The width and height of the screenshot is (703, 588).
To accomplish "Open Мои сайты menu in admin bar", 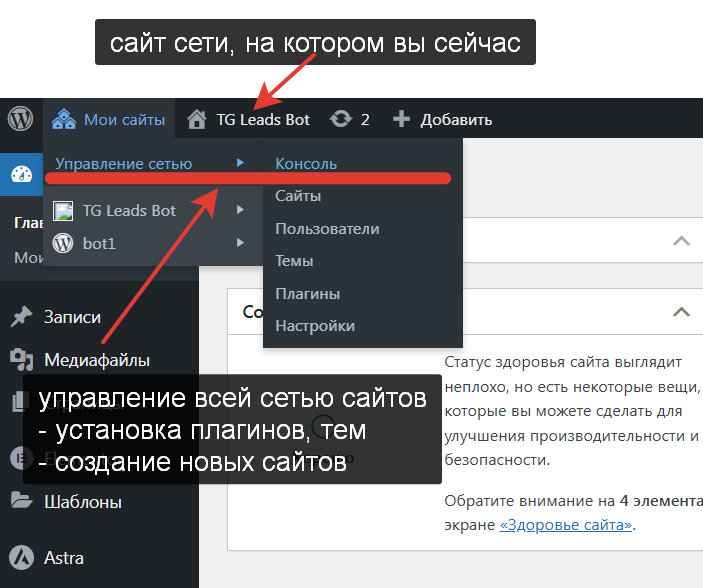I will coord(125,120).
